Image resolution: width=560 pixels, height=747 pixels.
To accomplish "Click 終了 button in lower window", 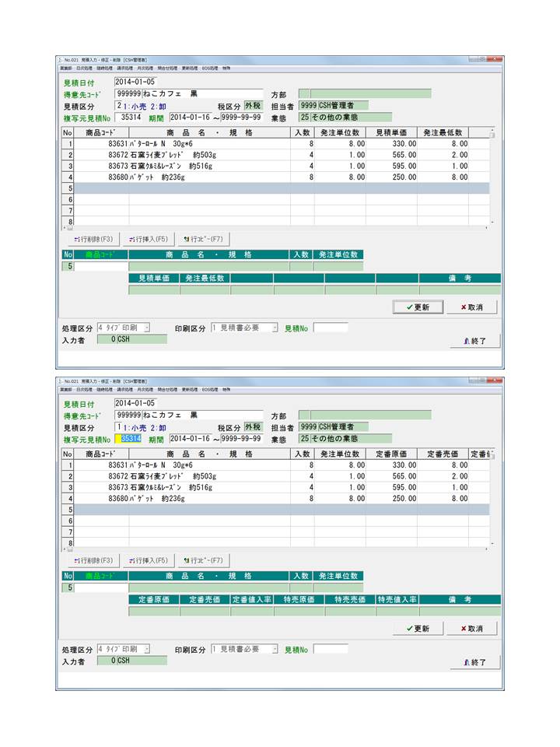I will click(474, 663).
